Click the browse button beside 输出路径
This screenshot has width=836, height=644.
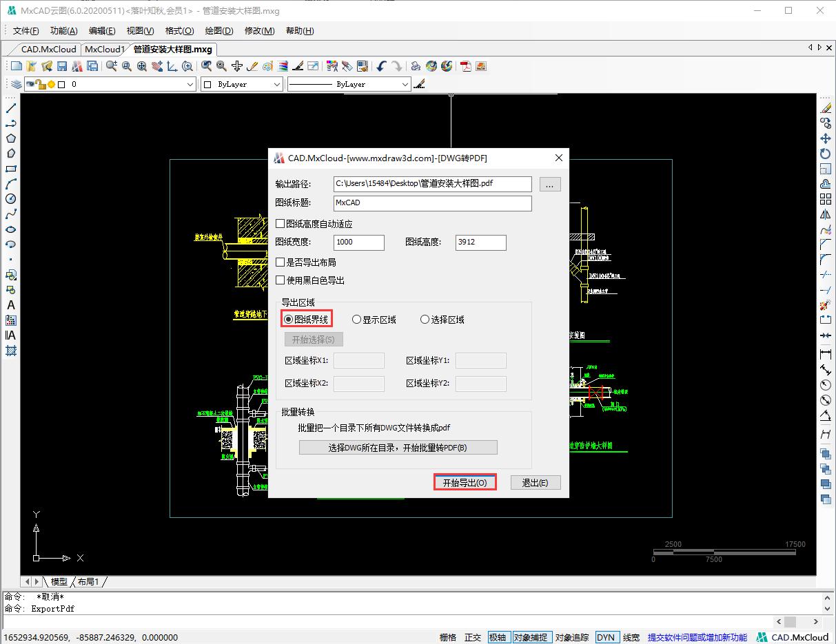pyautogui.click(x=549, y=184)
